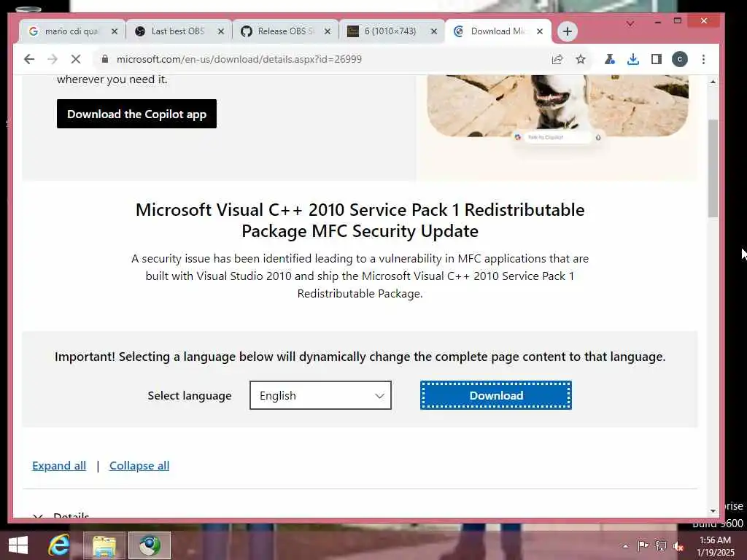
Task: Click the 'Expand all' link
Action: tap(59, 466)
